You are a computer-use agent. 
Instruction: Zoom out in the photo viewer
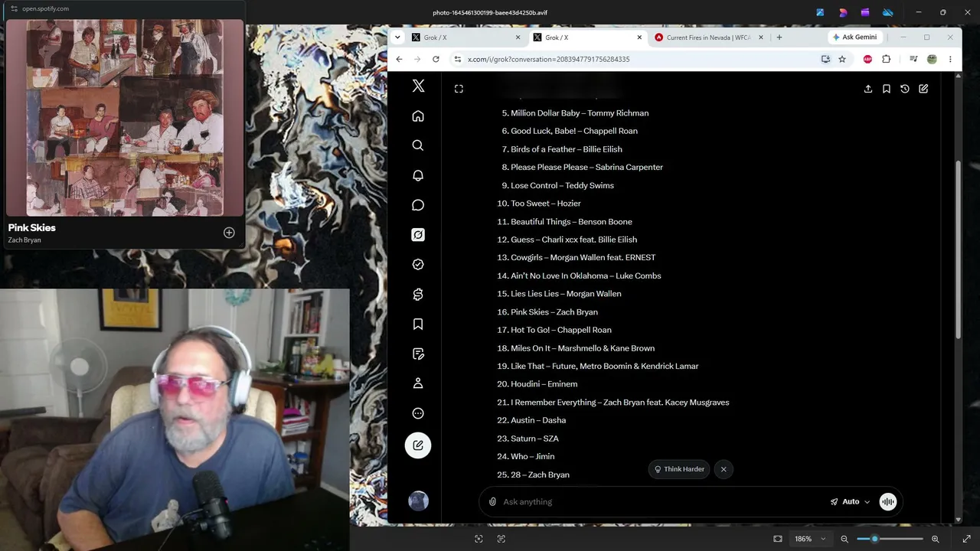[x=844, y=539]
